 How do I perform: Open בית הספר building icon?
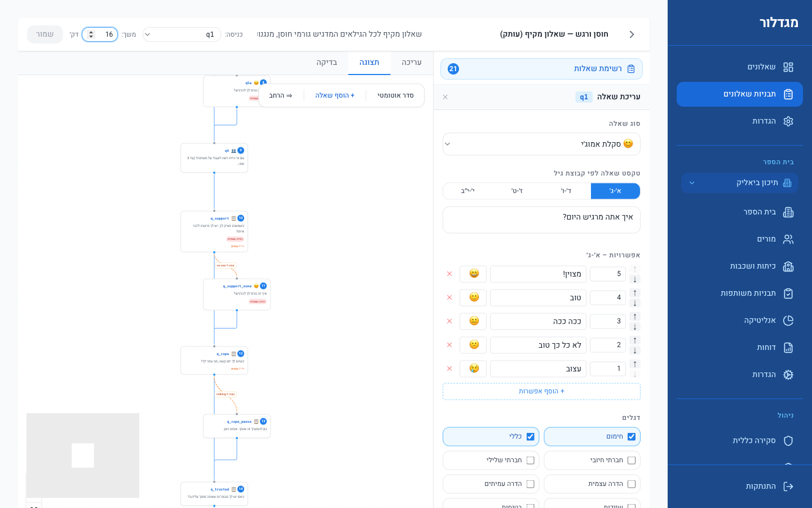788,212
